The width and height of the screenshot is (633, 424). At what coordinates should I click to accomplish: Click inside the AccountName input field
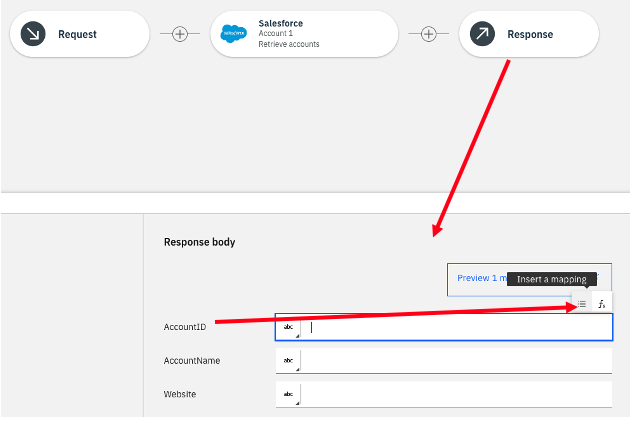[456, 361]
